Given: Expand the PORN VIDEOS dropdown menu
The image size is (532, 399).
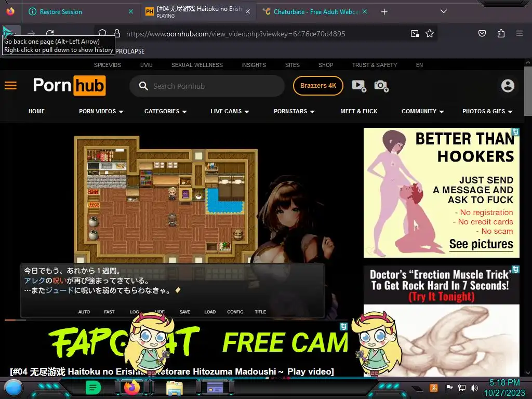Looking at the screenshot, I should pos(101,111).
